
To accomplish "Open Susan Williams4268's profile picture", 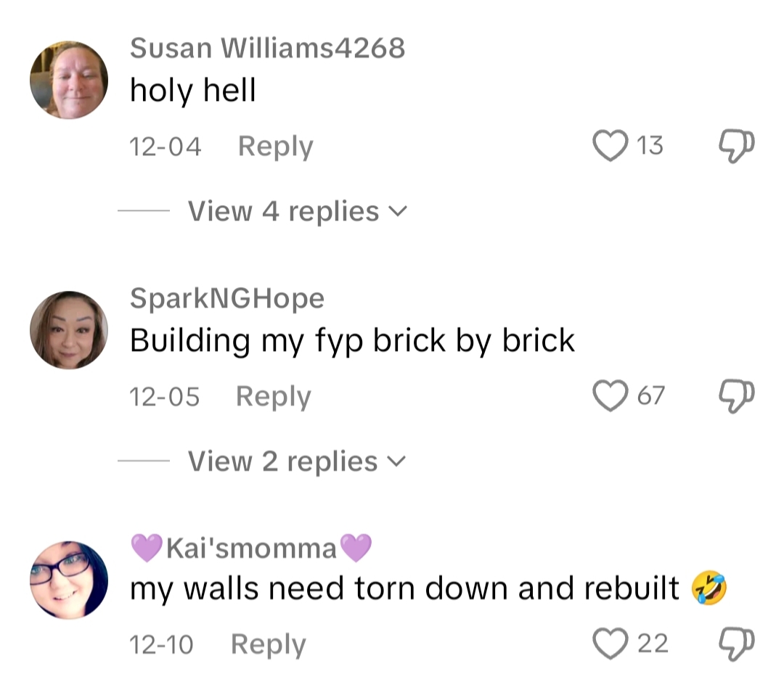I will click(69, 81).
